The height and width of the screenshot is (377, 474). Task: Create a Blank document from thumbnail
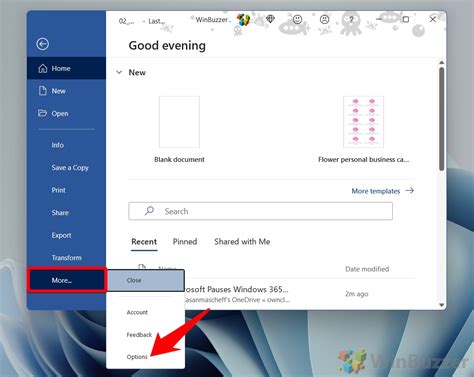coord(179,122)
